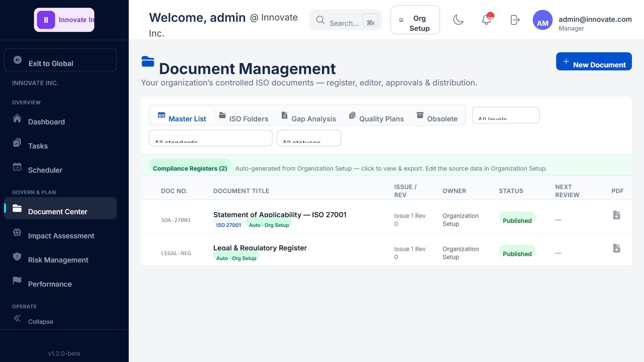Click the Master List table icon
Screen dimensions: 644x362
pyautogui.click(x=161, y=115)
